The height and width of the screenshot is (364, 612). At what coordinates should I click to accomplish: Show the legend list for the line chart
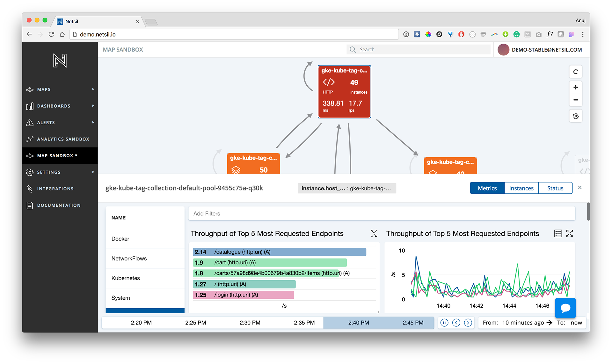558,233
